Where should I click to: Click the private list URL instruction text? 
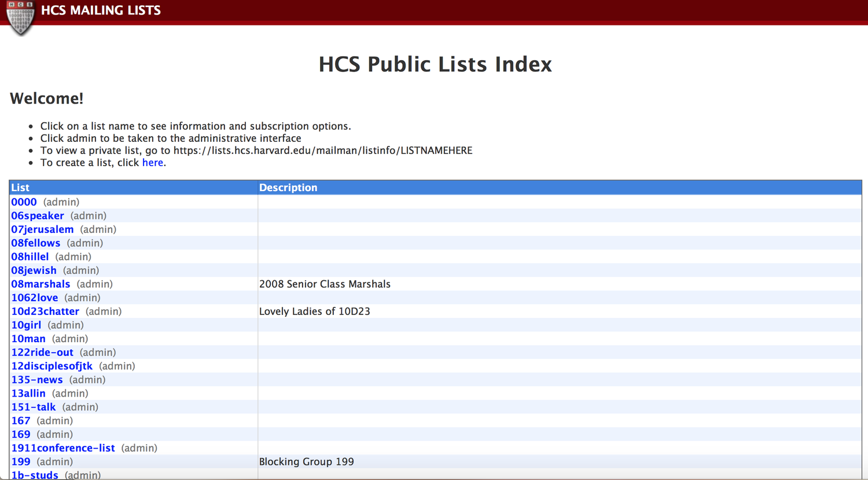[x=256, y=151]
